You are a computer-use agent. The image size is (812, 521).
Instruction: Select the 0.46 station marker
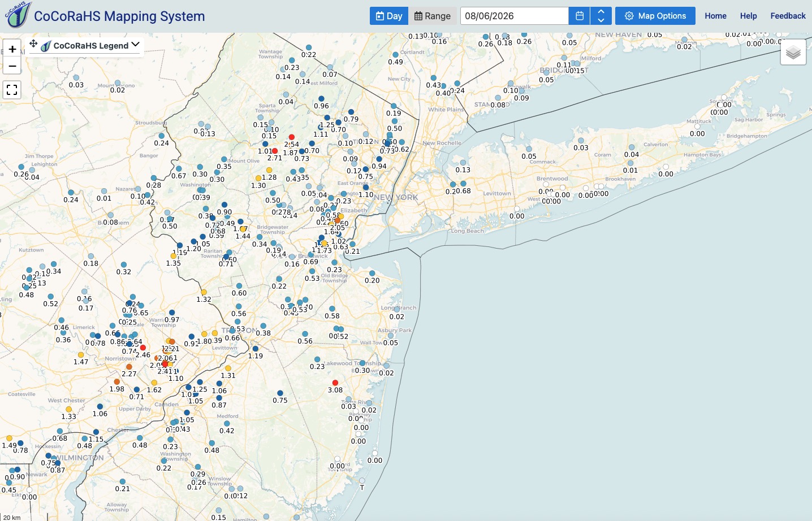coord(62,320)
